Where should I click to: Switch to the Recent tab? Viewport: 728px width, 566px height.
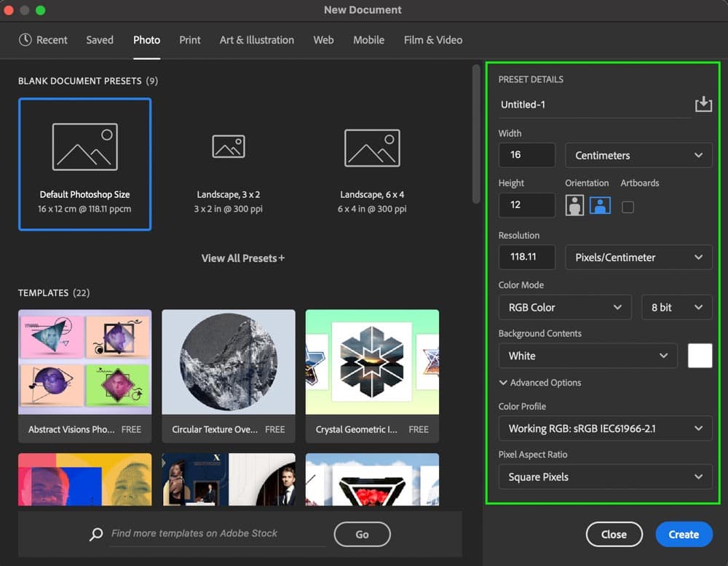[x=43, y=40]
